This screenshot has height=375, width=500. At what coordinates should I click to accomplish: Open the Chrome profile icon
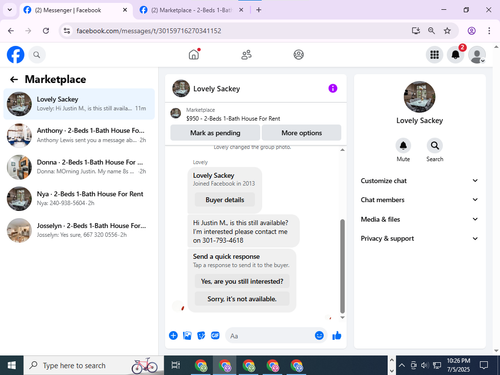point(471,31)
